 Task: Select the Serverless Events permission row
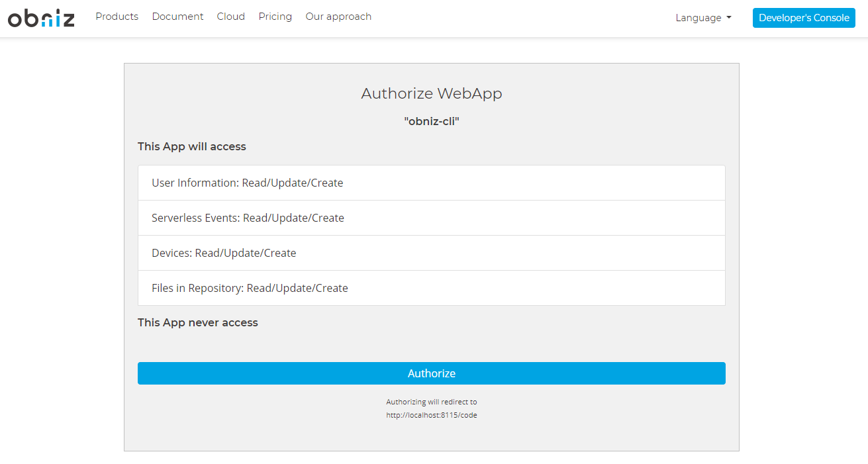click(431, 218)
